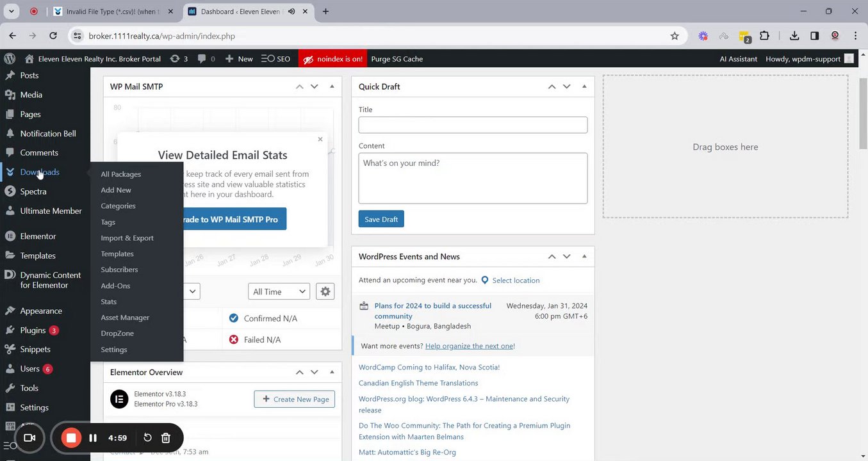Move Quick Draft widget down

pyautogui.click(x=566, y=86)
